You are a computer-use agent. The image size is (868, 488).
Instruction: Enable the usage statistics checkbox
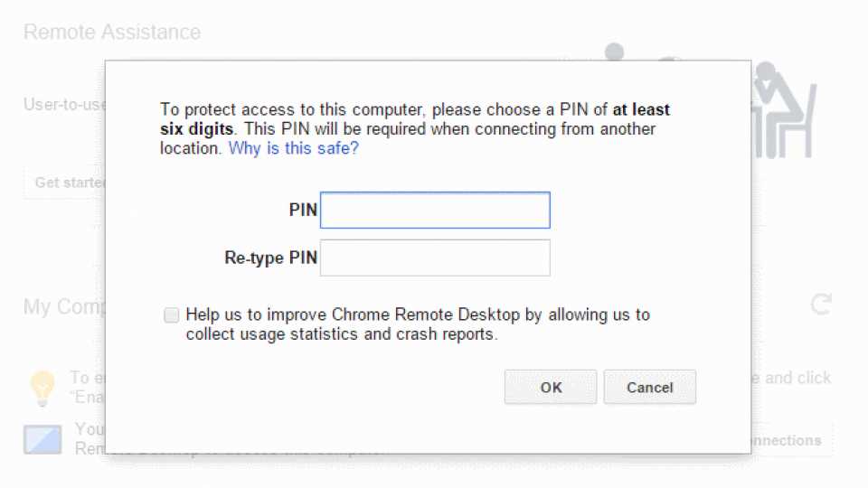(x=172, y=314)
